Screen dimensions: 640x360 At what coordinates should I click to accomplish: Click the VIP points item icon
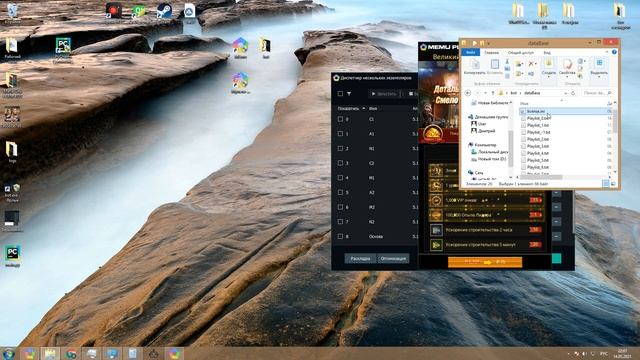tap(436, 200)
